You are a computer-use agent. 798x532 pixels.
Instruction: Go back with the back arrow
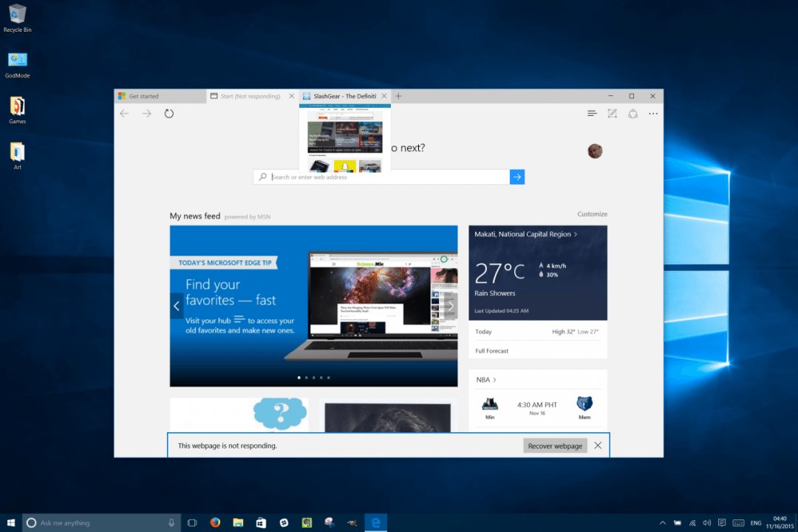click(125, 114)
